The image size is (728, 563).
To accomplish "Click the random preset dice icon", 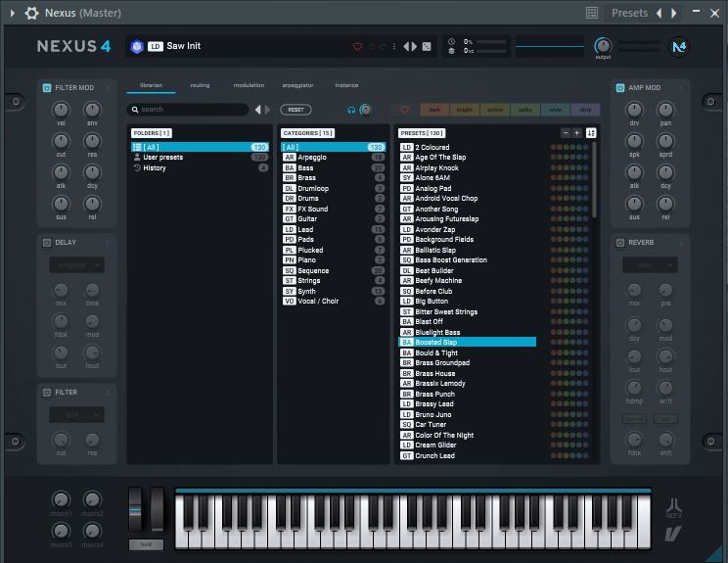I will [427, 46].
